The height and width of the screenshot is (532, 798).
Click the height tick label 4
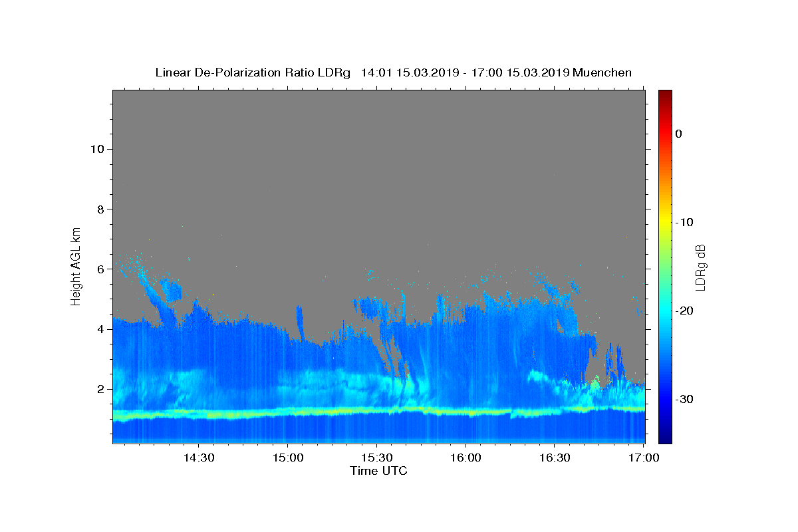pos(100,329)
